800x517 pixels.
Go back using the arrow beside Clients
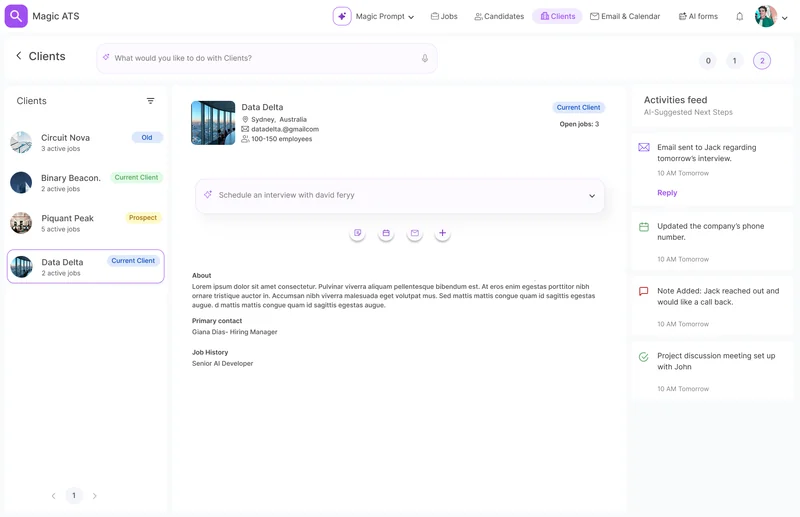point(18,57)
